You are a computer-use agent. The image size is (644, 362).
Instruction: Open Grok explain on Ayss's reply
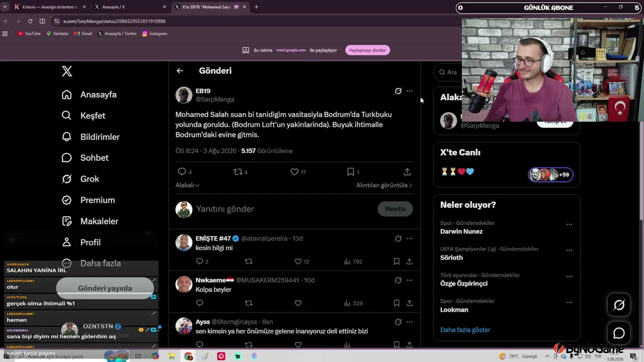pyautogui.click(x=398, y=322)
